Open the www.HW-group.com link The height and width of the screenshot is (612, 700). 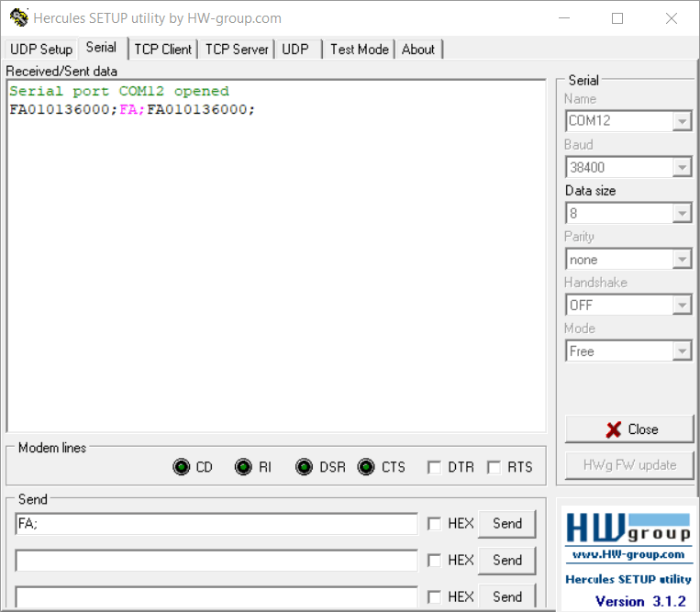pyautogui.click(x=628, y=554)
